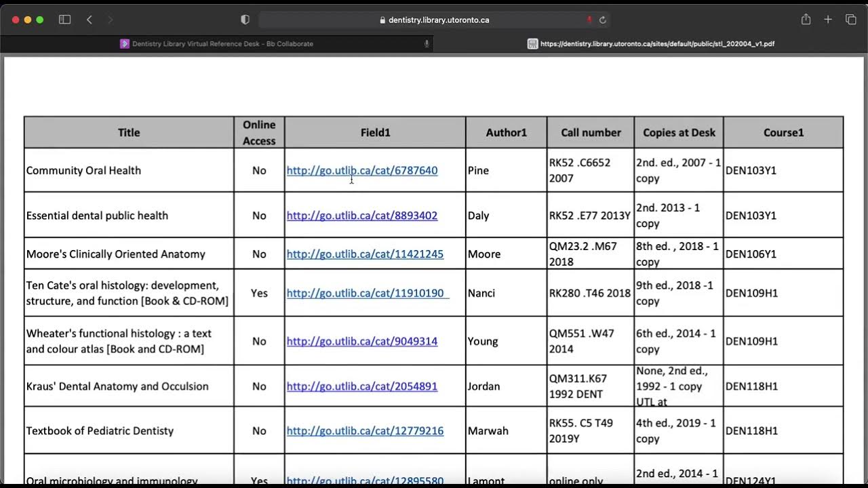Image resolution: width=868 pixels, height=488 pixels.
Task: Show the Safari sidebar
Action: tap(65, 20)
